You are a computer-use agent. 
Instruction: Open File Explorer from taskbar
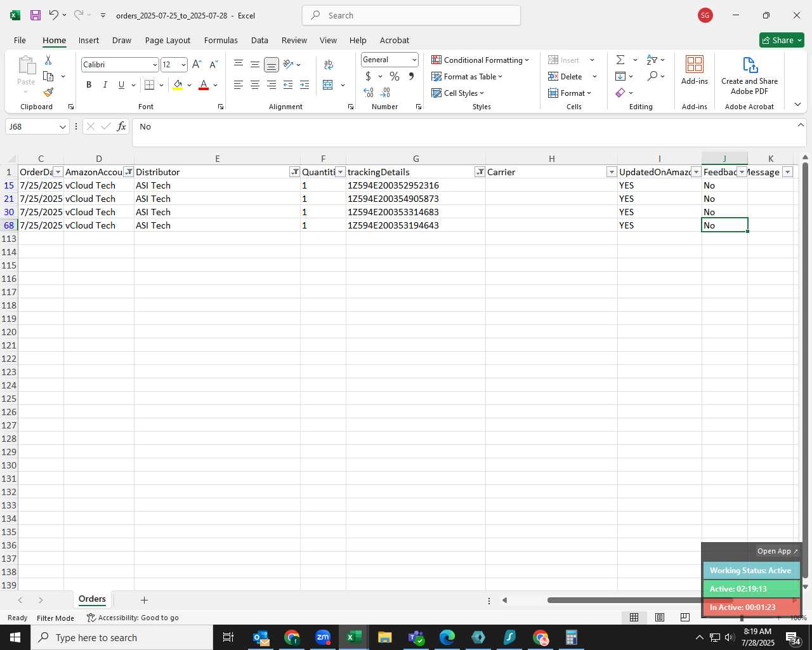coord(385,637)
